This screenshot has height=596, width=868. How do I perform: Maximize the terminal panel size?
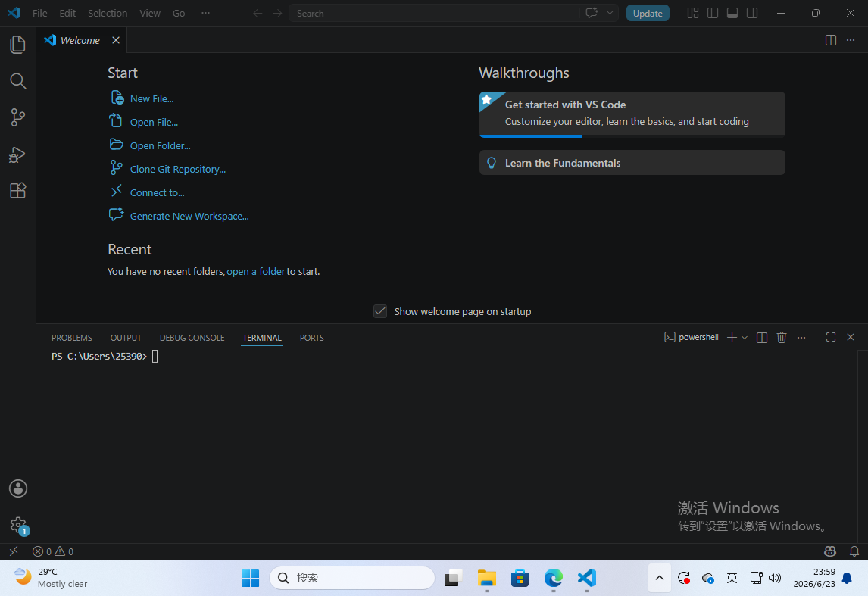tap(830, 338)
